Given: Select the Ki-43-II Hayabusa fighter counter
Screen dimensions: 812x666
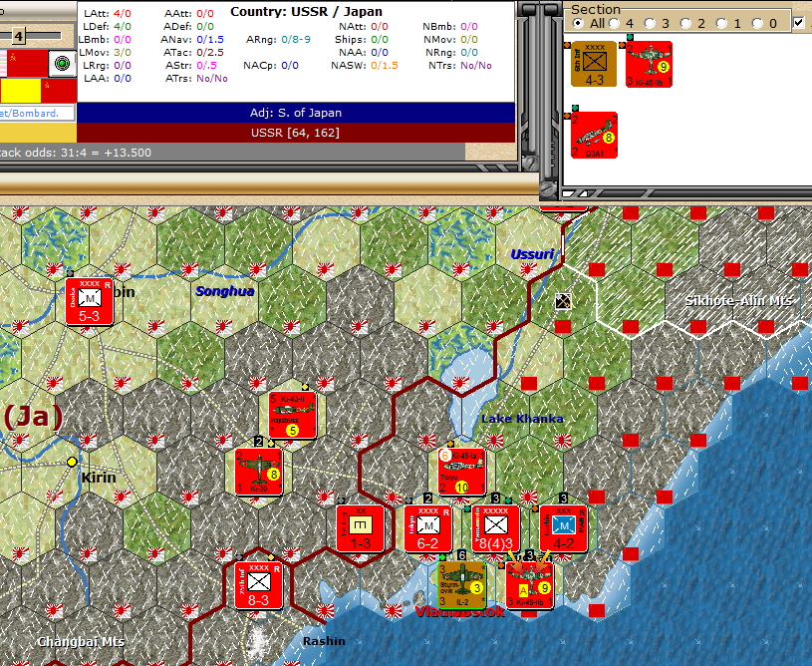Looking at the screenshot, I should pos(292,415).
